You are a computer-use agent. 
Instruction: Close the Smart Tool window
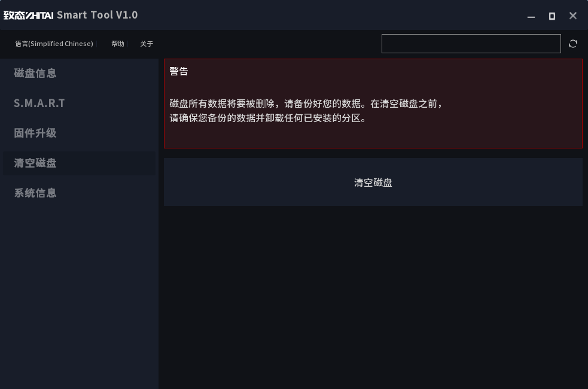(572, 16)
